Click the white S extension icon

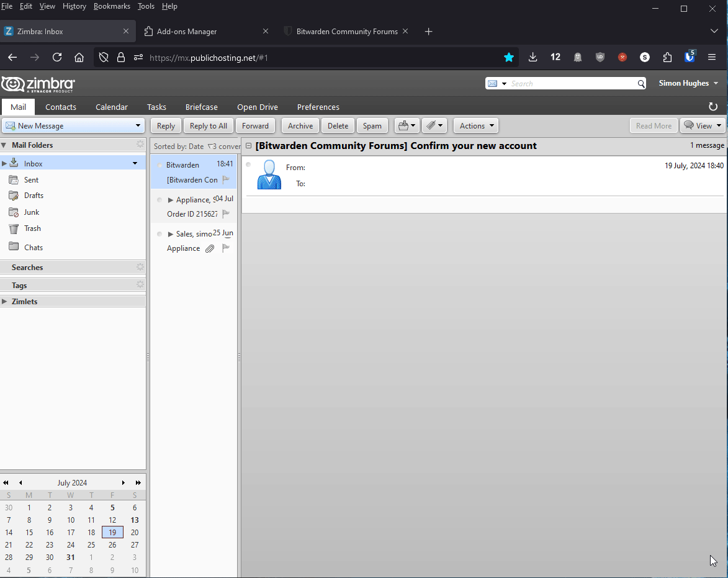pos(644,57)
